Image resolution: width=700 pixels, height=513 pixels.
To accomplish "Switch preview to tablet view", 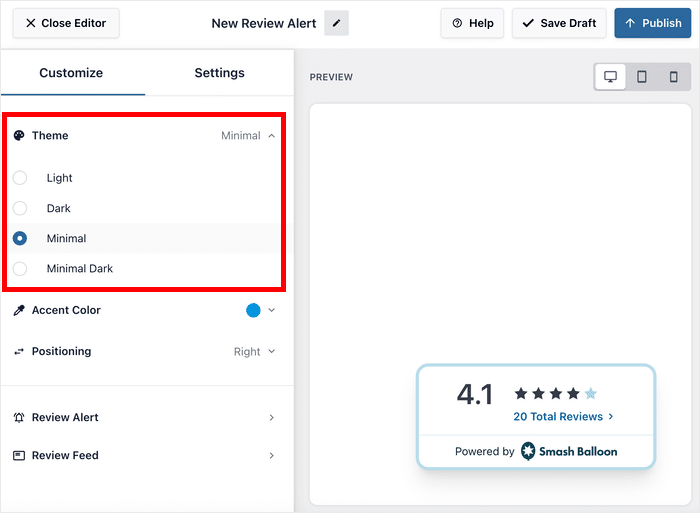I will [642, 77].
